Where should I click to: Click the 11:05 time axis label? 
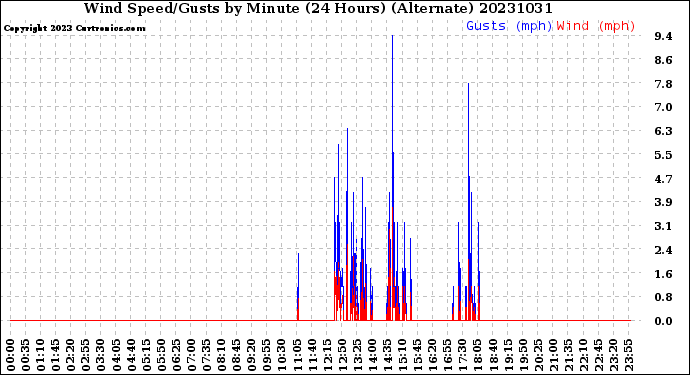(296, 354)
